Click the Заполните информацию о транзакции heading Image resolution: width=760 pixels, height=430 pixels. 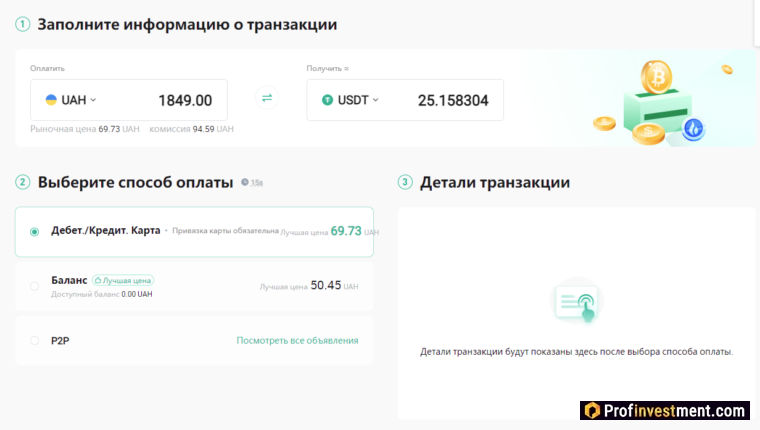[187, 24]
